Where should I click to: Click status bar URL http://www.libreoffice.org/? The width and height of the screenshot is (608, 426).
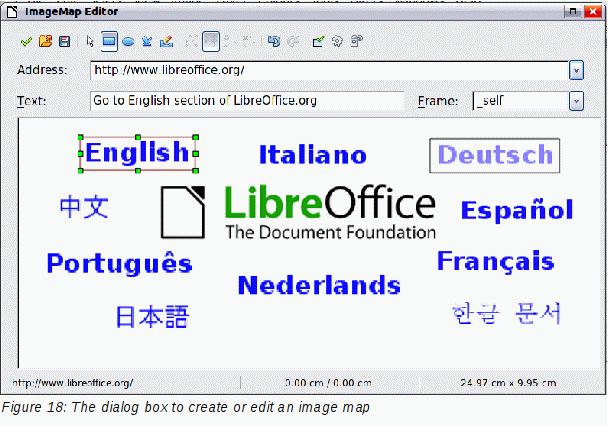(73, 383)
